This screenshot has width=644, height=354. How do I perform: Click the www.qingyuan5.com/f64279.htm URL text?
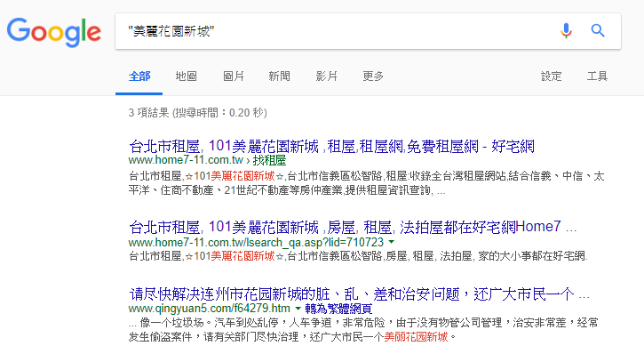point(209,309)
